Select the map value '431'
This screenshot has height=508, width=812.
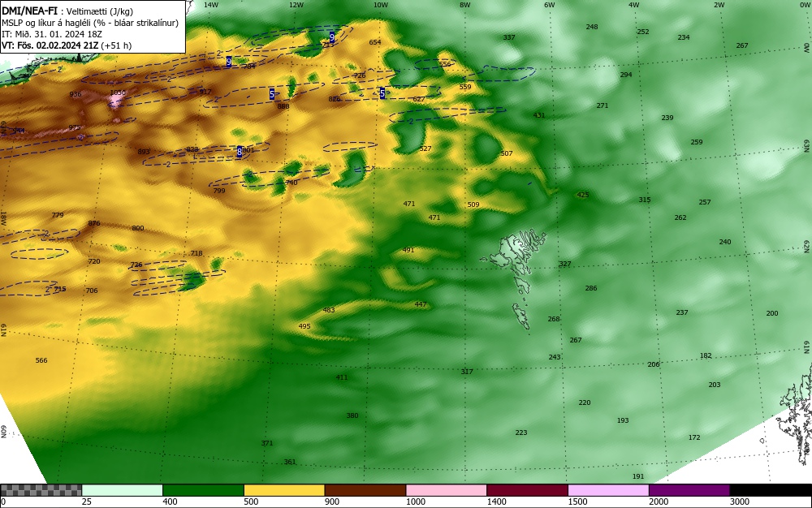coord(539,115)
